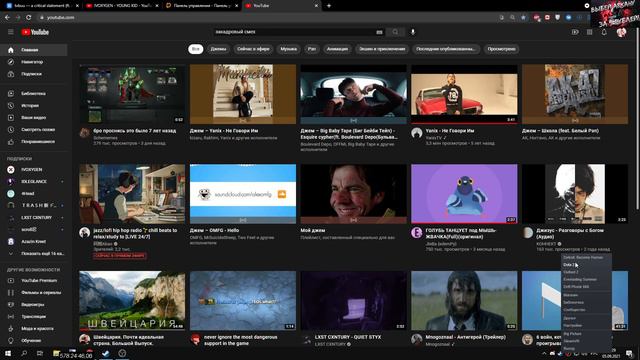Click the youtube.com address bar
The image size is (640, 360).
(265, 18)
